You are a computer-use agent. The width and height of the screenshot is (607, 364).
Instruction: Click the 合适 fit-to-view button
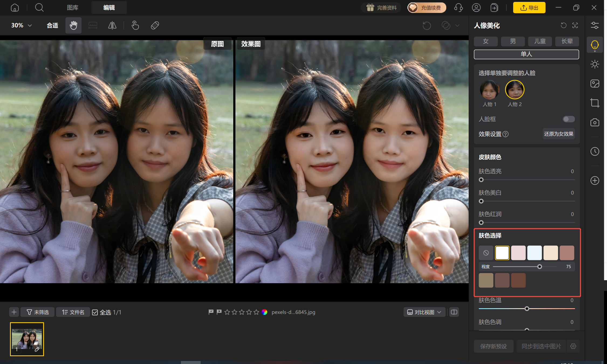52,25
